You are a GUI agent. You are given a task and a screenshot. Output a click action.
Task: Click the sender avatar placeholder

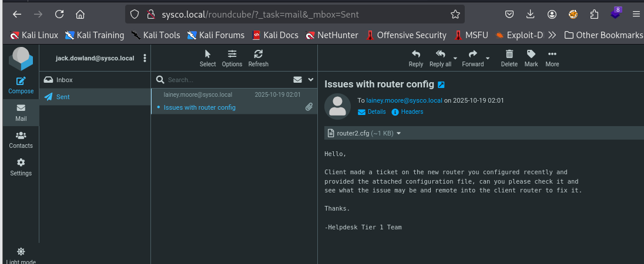[338, 106]
